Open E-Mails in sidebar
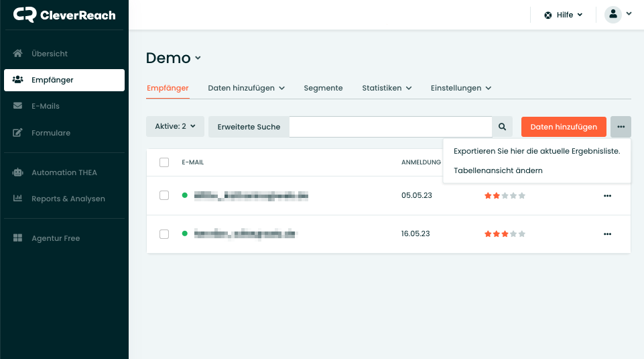This screenshot has height=359, width=644. 46,106
